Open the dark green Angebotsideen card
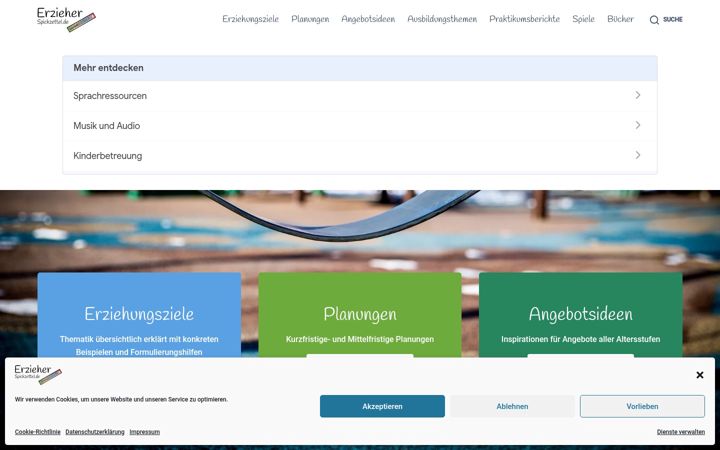 pos(580,315)
